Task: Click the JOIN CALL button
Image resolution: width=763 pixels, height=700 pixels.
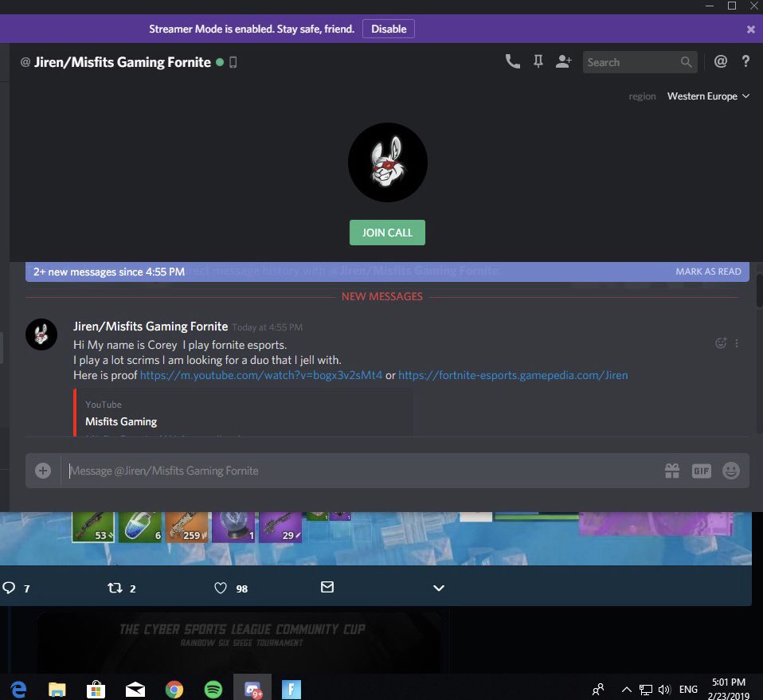Action: click(x=387, y=233)
